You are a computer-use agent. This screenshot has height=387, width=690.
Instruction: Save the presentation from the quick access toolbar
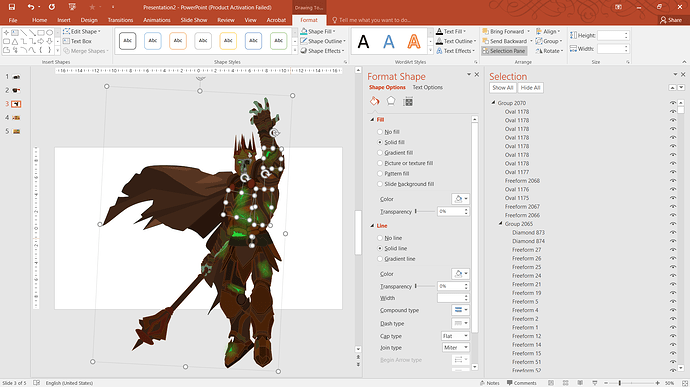pyautogui.click(x=12, y=7)
